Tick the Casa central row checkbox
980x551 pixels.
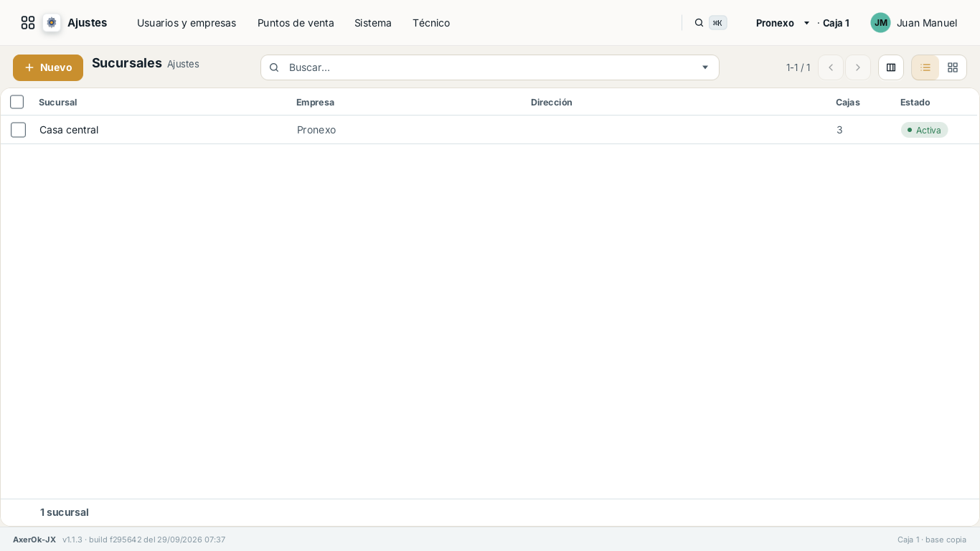tap(19, 130)
